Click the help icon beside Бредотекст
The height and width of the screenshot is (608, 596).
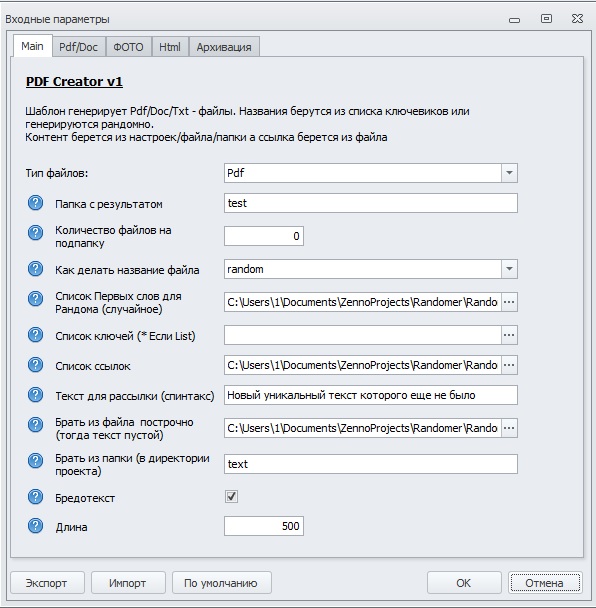click(35, 497)
